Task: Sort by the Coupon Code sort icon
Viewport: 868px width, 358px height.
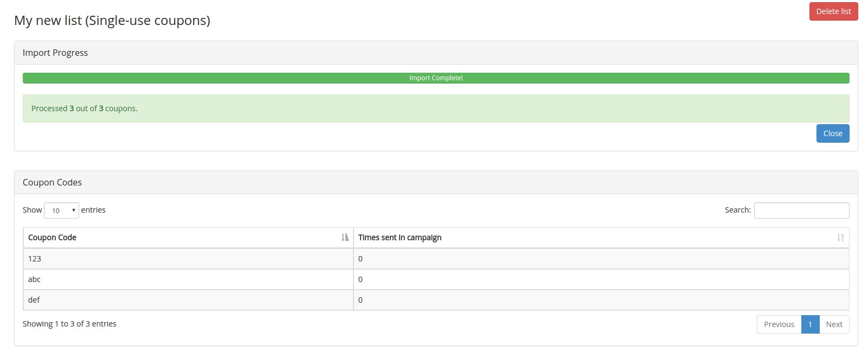Action: click(x=345, y=238)
